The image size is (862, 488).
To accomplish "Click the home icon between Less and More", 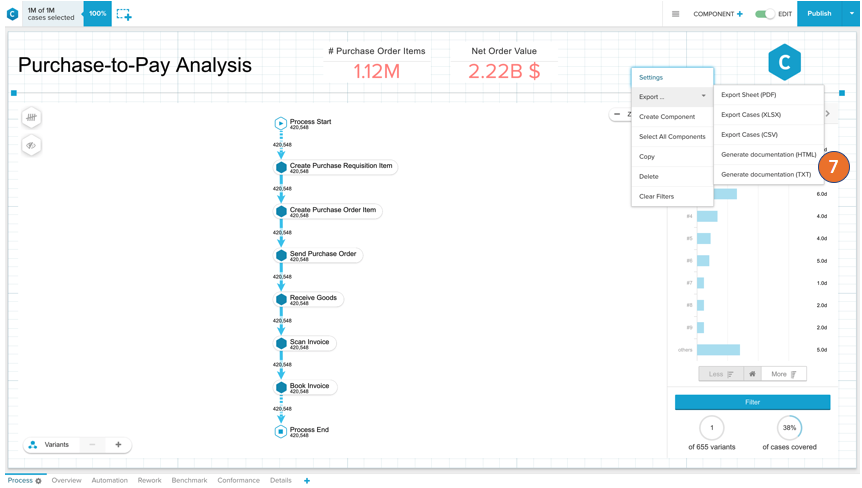I will 752,374.
